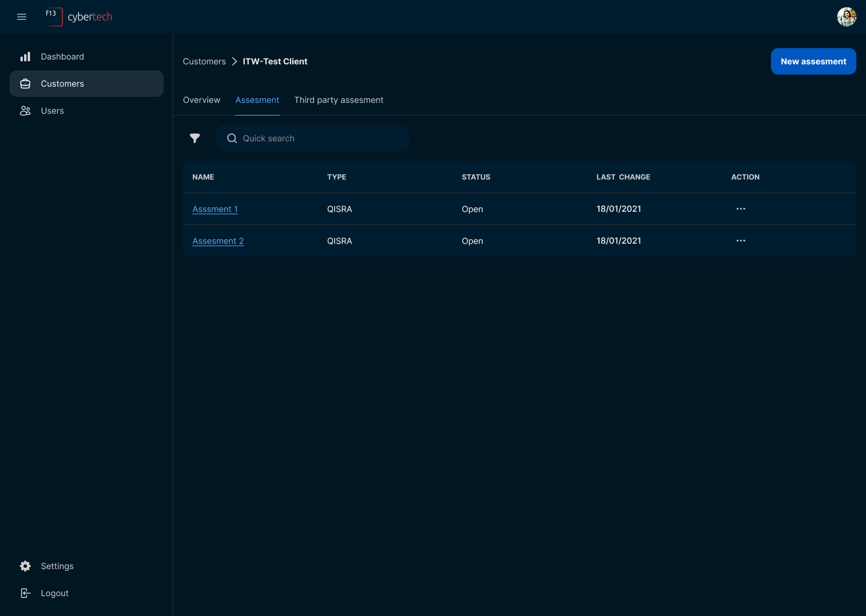Open the user profile avatar
The width and height of the screenshot is (866, 616).
(x=846, y=17)
